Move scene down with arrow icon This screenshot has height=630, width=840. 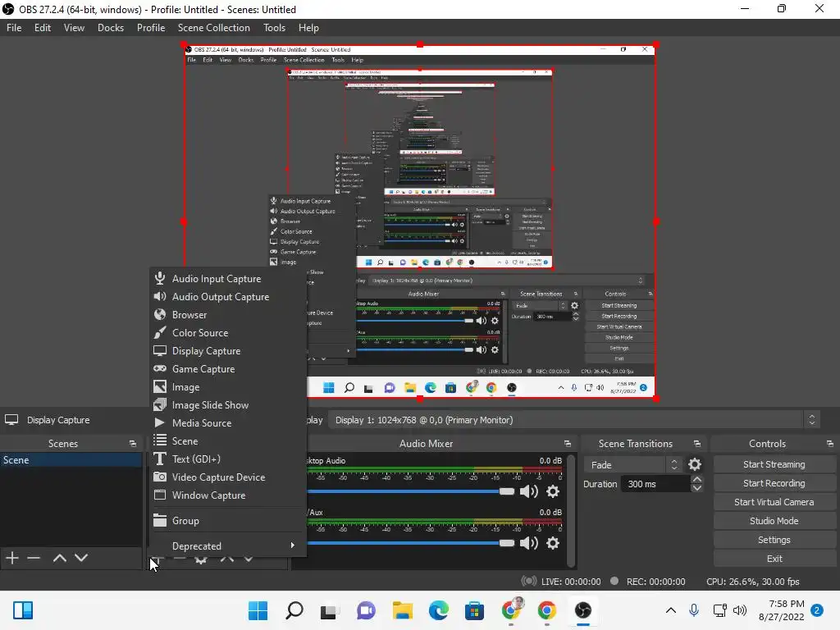click(x=81, y=558)
